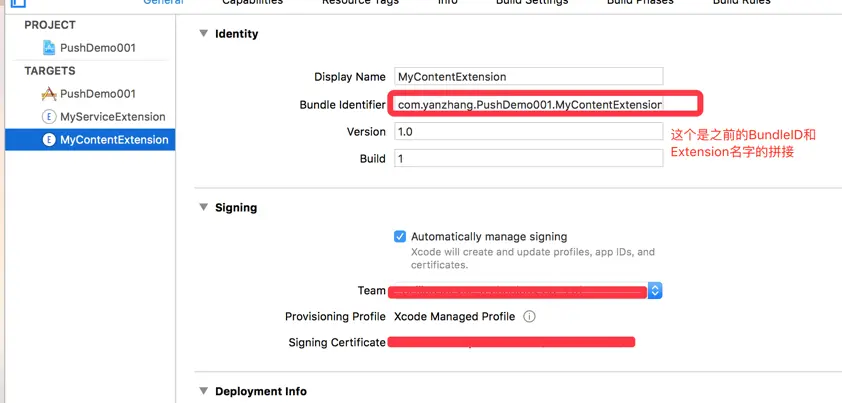Click the Display Name field
Screen dimensions: 842x403
coord(528,76)
